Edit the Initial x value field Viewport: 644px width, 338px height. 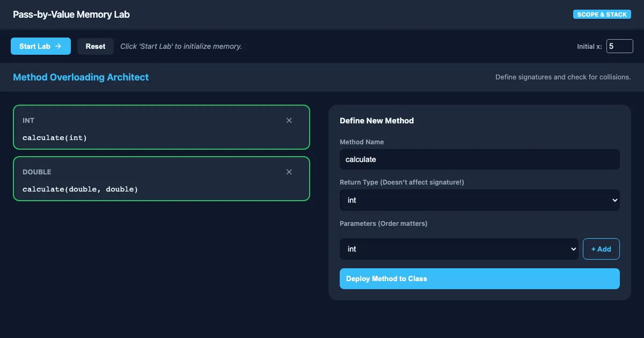click(620, 46)
